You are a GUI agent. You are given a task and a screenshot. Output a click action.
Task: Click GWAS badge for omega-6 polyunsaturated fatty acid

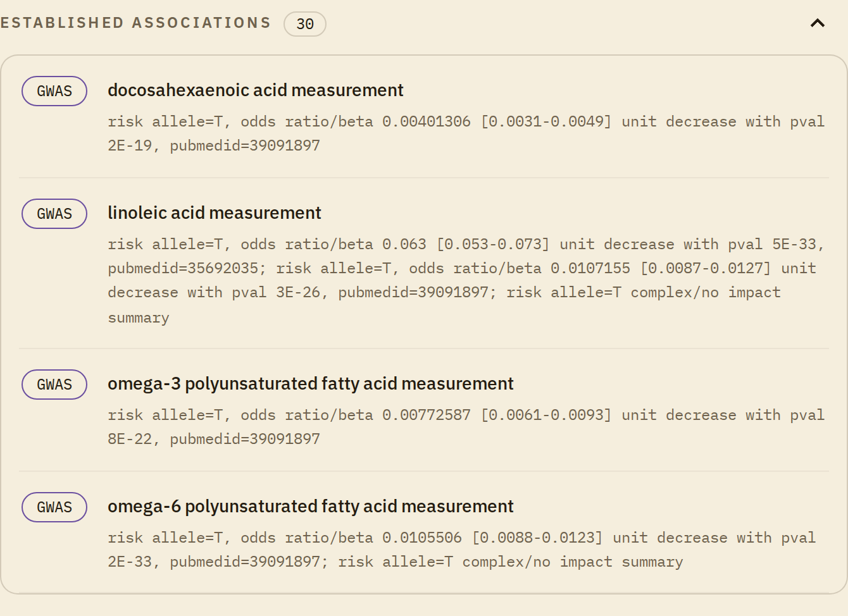click(54, 507)
